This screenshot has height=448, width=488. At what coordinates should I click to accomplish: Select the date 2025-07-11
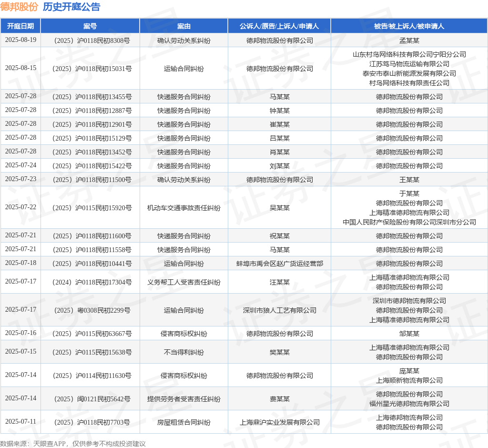(20, 421)
